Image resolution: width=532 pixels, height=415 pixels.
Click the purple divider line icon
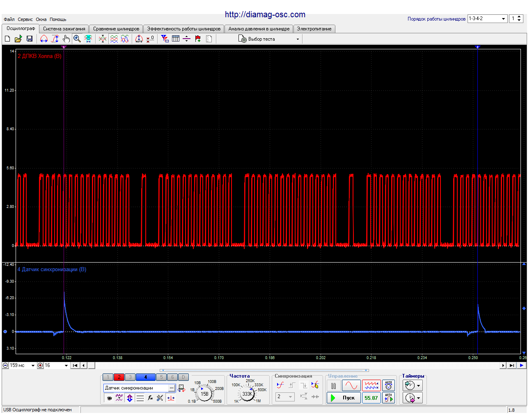tap(187, 39)
